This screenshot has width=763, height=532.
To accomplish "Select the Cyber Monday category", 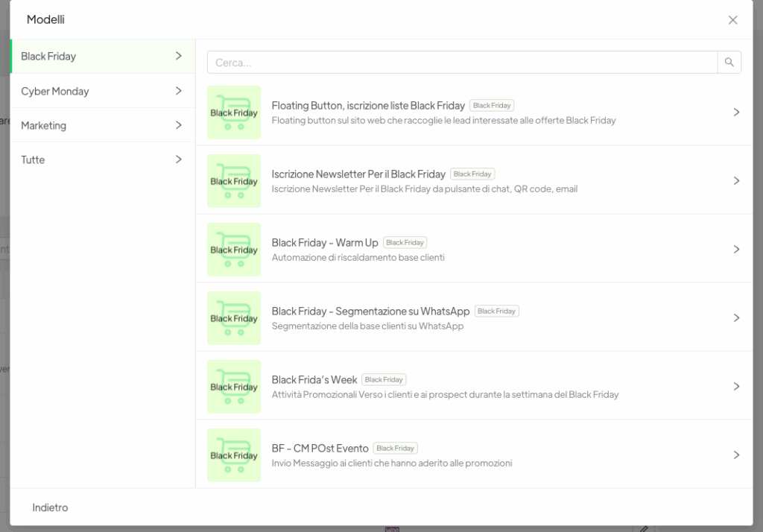I will [102, 91].
